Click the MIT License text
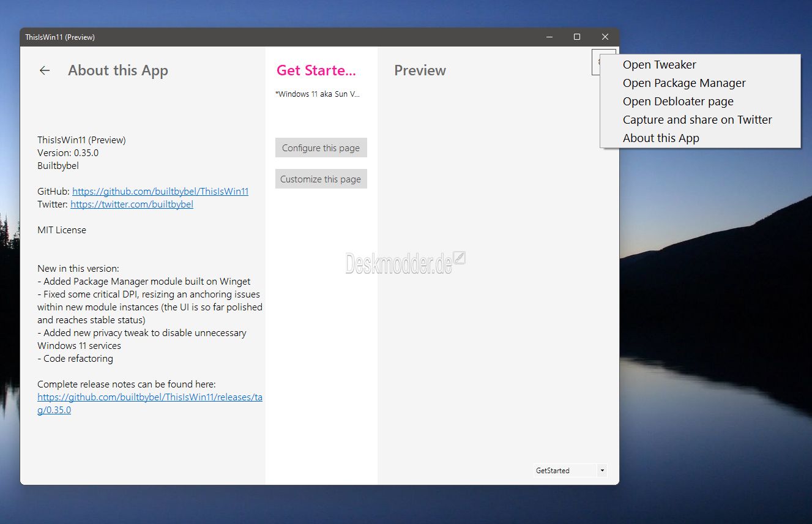Image resolution: width=812 pixels, height=524 pixels. [62, 230]
